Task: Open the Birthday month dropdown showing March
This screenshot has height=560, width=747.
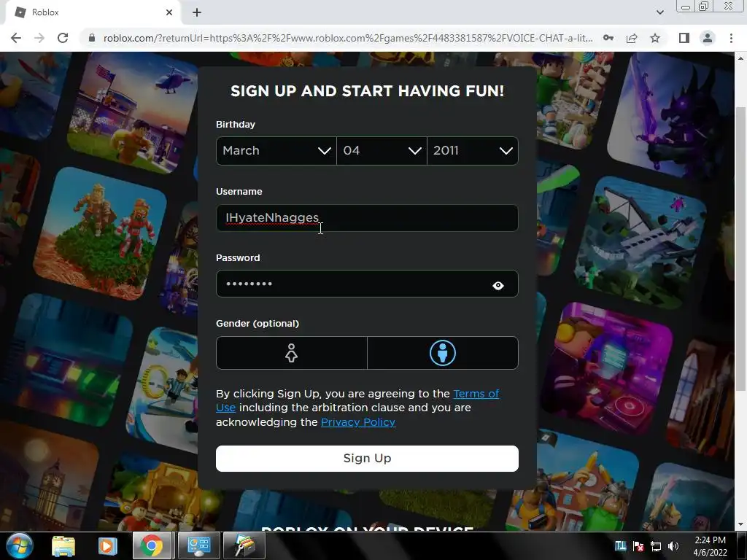Action: coord(276,151)
